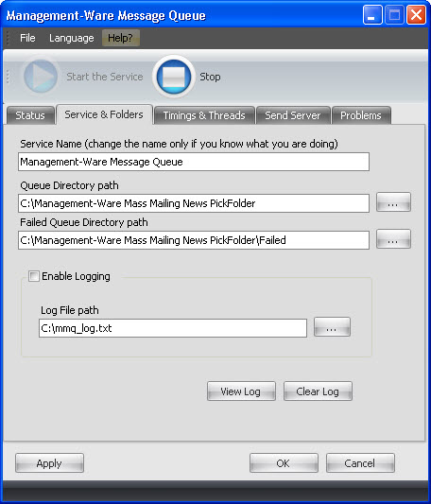Confirm with the OK button

pyautogui.click(x=284, y=463)
